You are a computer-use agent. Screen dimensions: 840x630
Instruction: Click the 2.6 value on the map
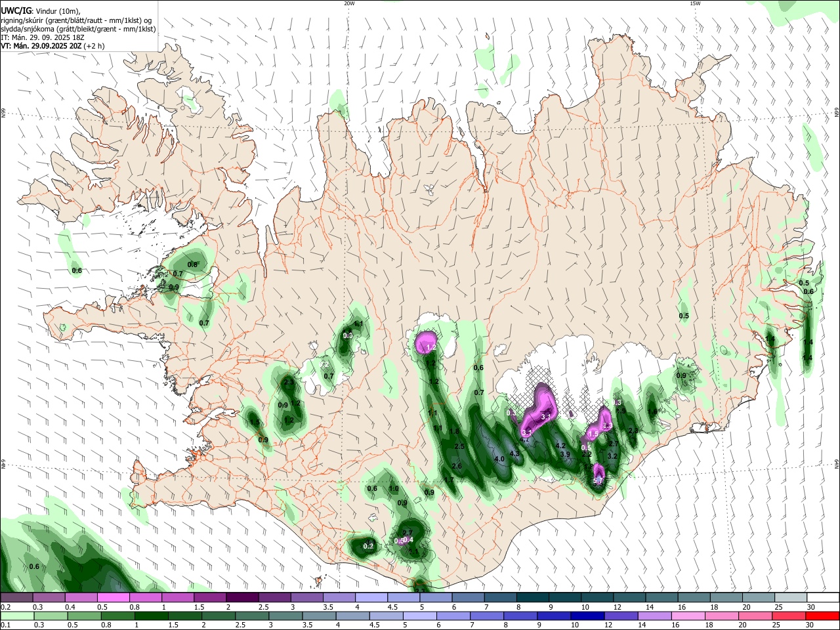tap(457, 467)
